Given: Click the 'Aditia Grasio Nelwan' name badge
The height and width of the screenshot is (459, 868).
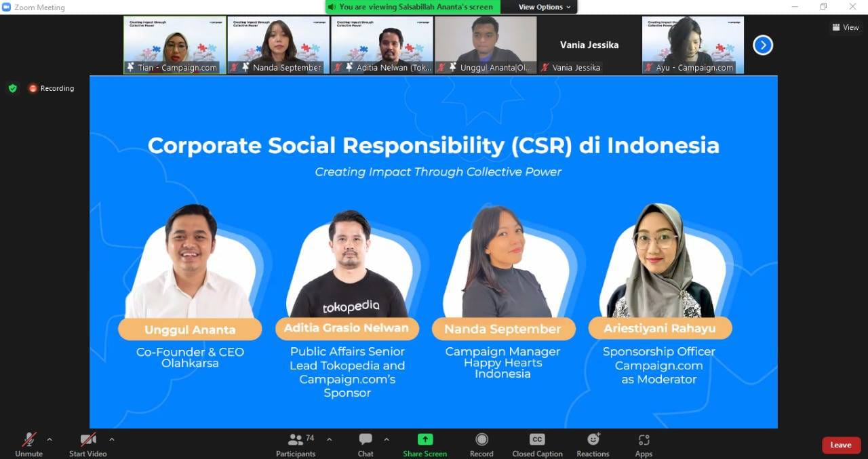Looking at the screenshot, I should click(347, 328).
